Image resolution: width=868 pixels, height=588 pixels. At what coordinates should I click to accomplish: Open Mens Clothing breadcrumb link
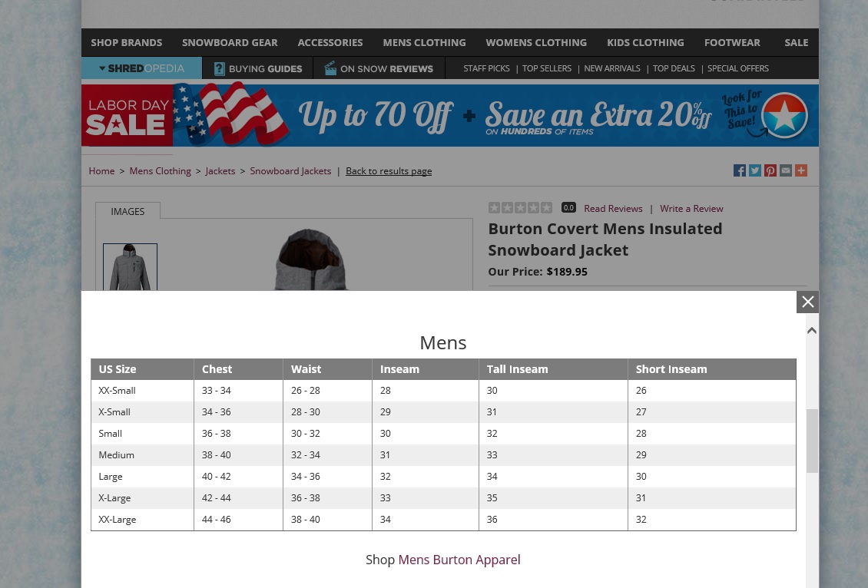coord(160,171)
